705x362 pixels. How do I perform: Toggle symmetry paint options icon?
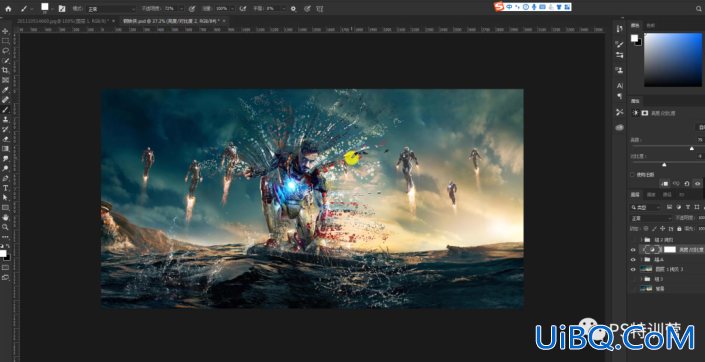click(x=320, y=9)
